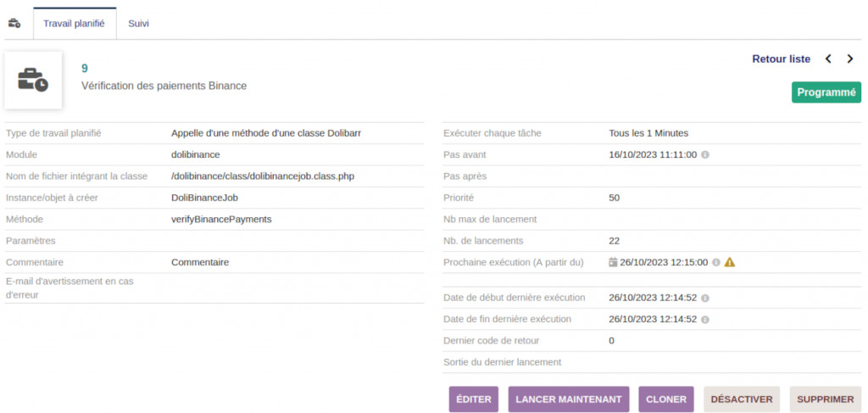The height and width of the screenshot is (413, 868).
Task: Click the info icon beside Pas avant date
Action: [705, 155]
